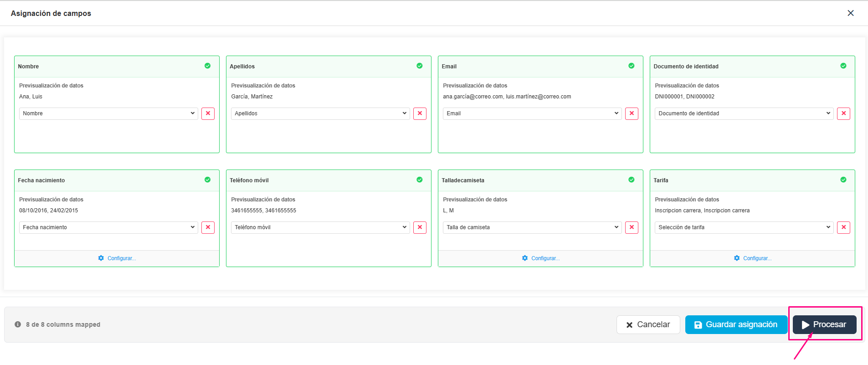
Task: Open Configurar for Talladecamiseta column
Action: [541, 258]
